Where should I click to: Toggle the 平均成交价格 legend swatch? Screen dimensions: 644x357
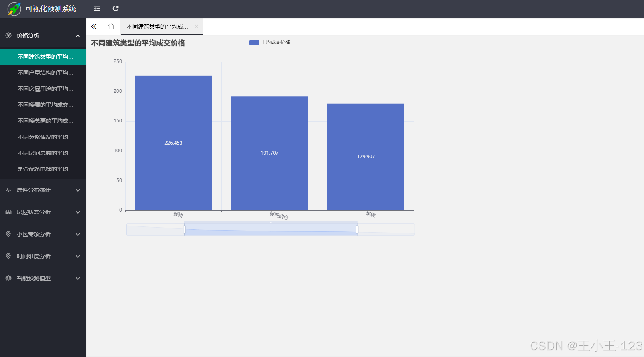254,42
